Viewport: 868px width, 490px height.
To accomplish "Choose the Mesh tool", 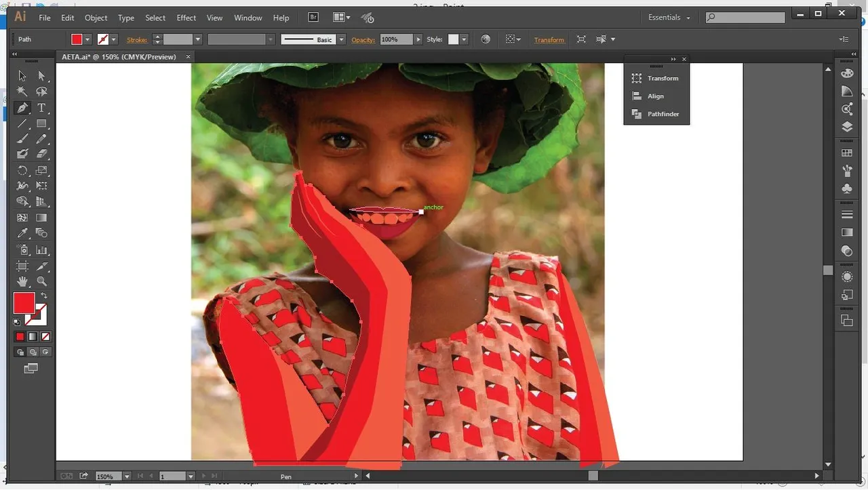I will point(22,218).
